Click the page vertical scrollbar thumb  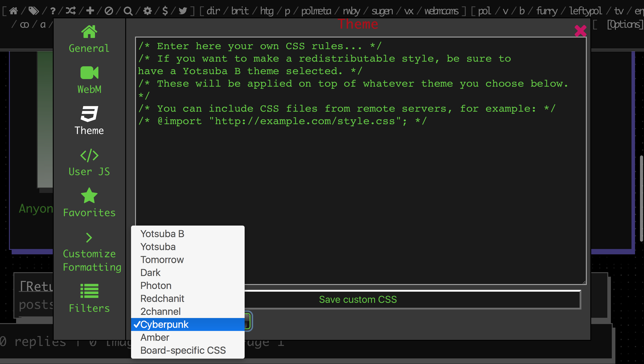pos(642,198)
